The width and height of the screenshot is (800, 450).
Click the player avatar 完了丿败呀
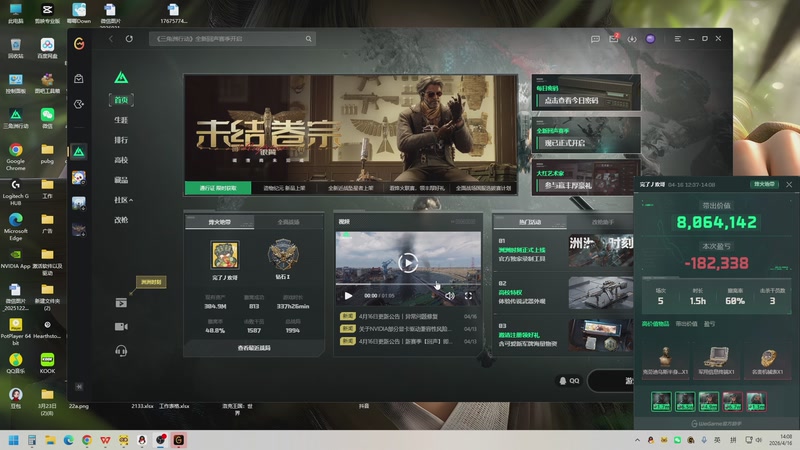(x=225, y=255)
